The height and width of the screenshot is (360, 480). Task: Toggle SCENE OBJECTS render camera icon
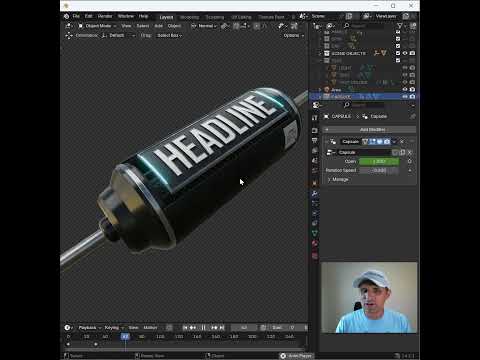point(412,53)
